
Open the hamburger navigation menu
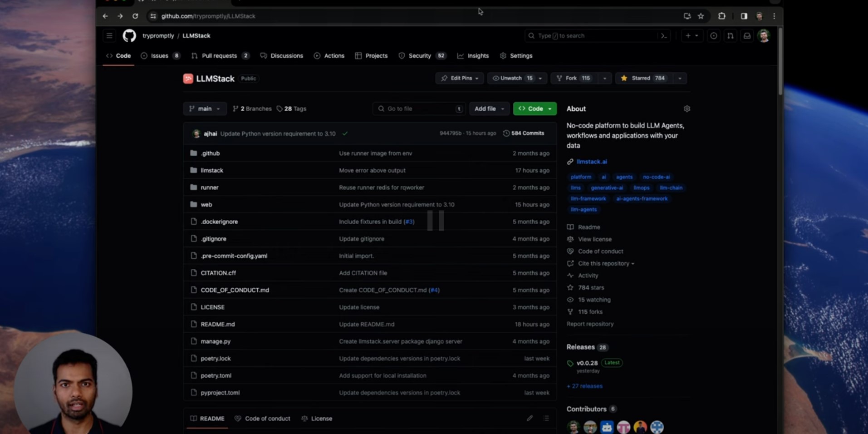click(109, 35)
